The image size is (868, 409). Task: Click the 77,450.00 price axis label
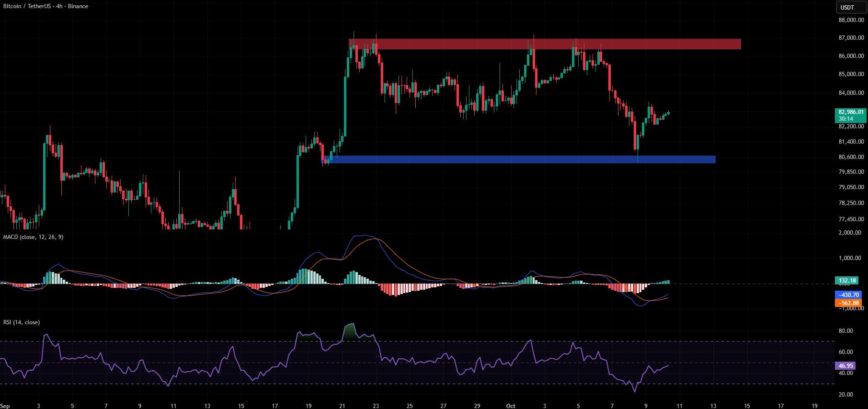point(851,219)
